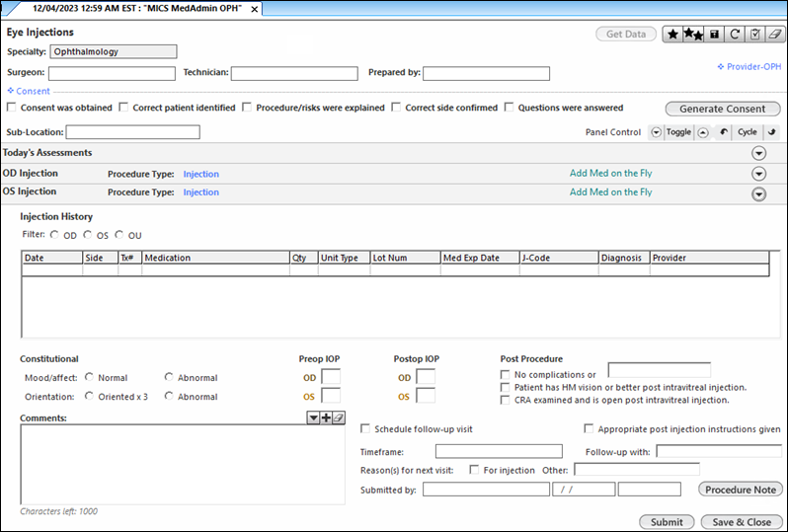Check CRA examined and is open
The height and width of the screenshot is (532, 788).
point(505,400)
